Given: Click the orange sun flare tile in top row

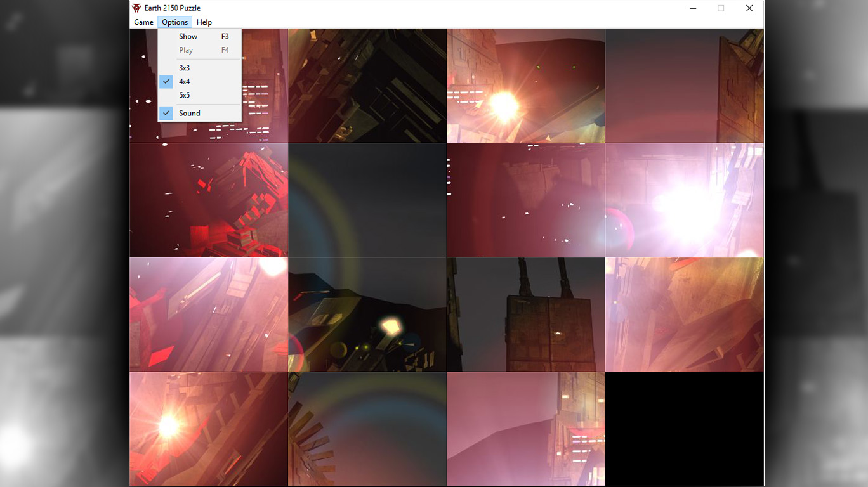Looking at the screenshot, I should tap(525, 85).
